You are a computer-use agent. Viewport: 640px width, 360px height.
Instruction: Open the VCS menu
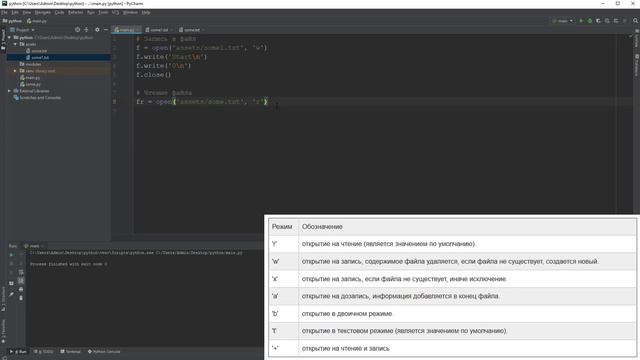(x=116, y=13)
